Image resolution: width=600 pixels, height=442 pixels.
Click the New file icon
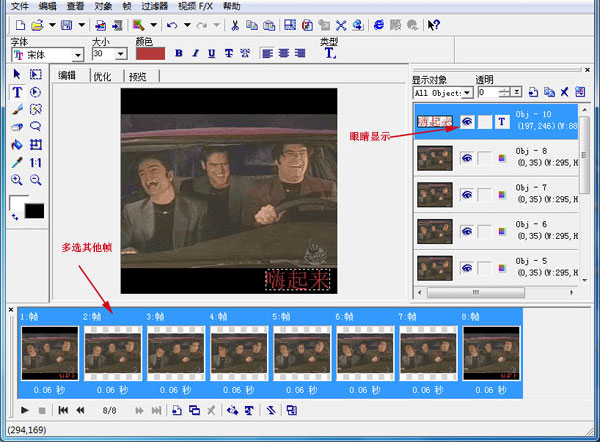tap(20, 25)
